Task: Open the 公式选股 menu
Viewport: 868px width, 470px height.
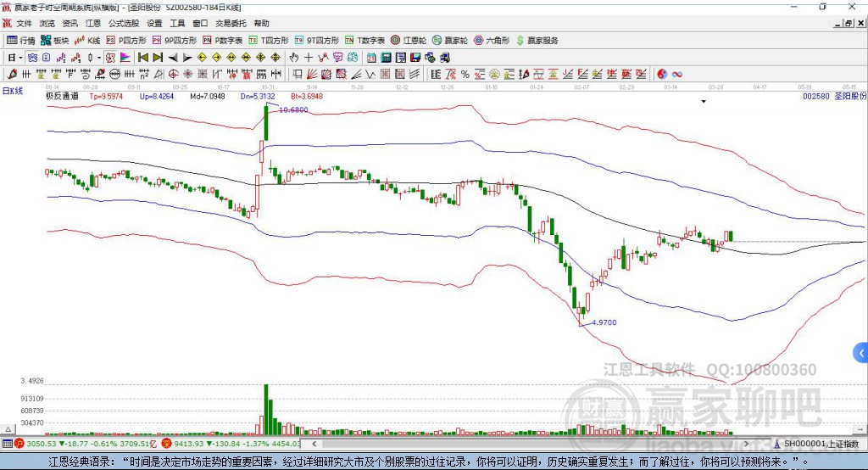Action: point(124,23)
